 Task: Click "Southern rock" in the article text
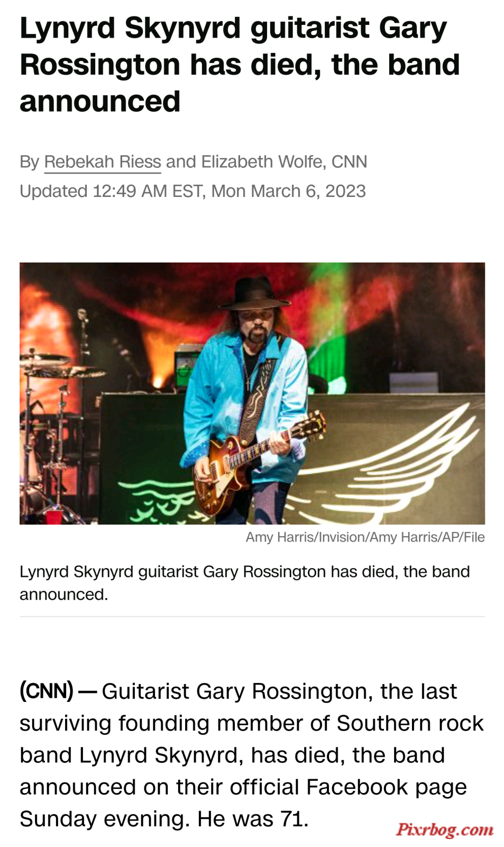[x=410, y=723]
